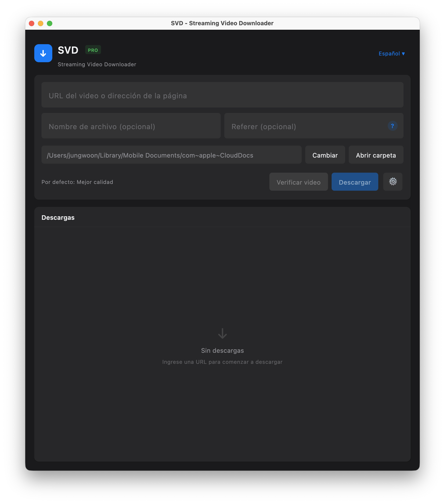
Task: Maximize the window with the green button
Action: 50,23
